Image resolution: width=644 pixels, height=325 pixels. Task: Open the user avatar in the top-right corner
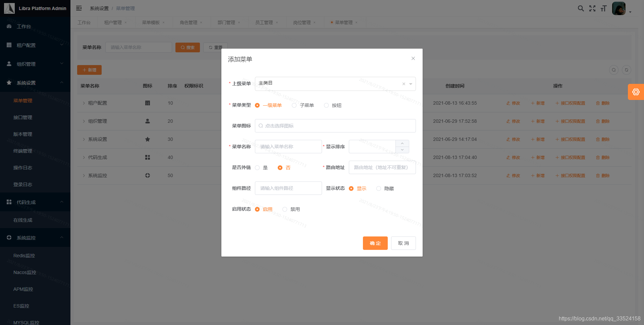pos(619,8)
